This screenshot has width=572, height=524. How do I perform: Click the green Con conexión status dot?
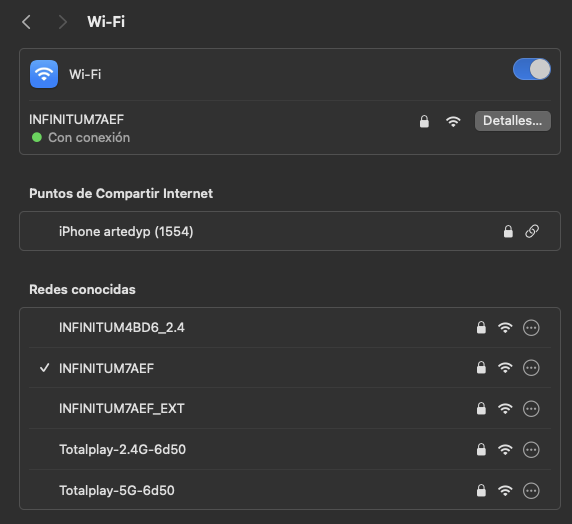click(37, 138)
